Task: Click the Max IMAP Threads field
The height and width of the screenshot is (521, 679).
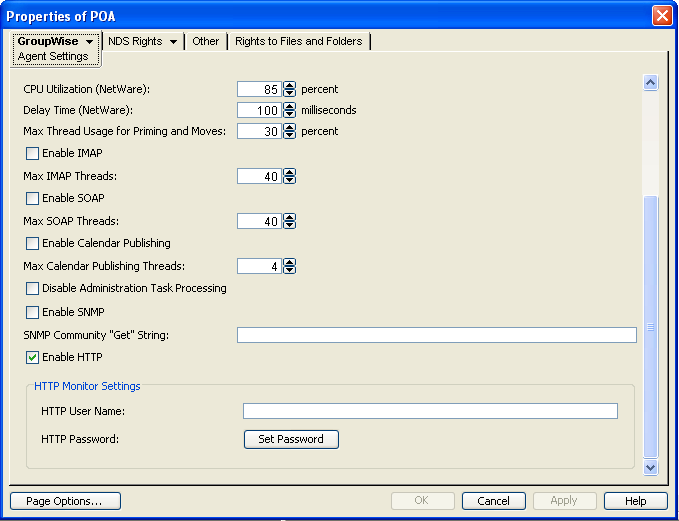Action: 260,176
